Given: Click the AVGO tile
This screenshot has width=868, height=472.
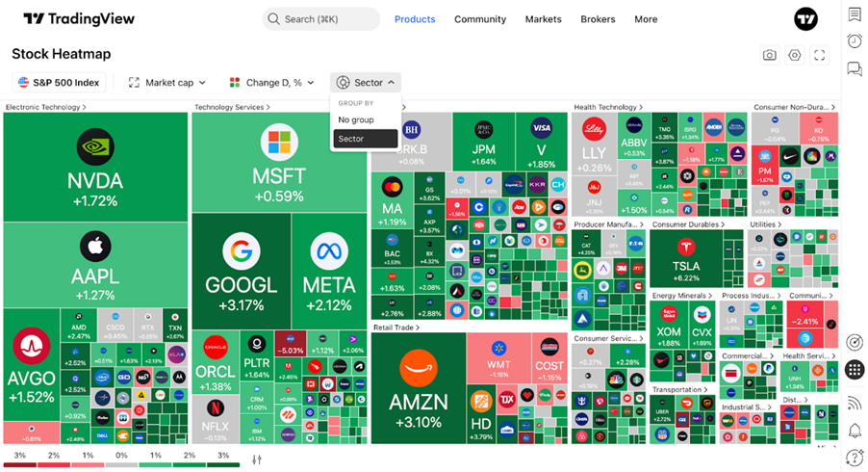Looking at the screenshot, I should 31,364.
